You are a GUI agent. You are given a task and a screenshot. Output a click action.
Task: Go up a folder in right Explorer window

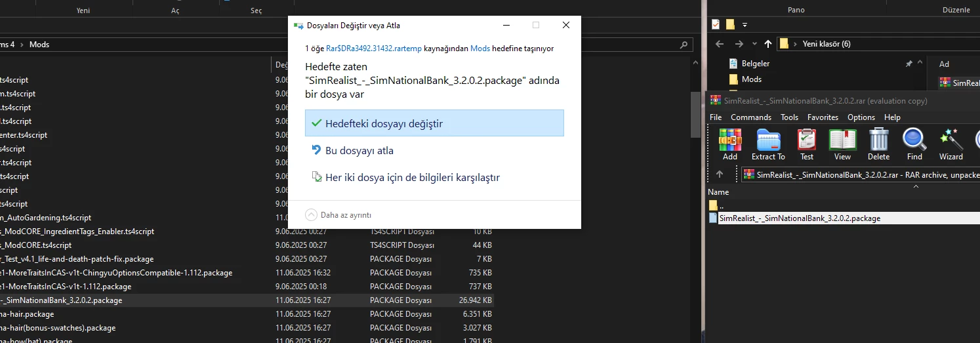[x=768, y=44]
